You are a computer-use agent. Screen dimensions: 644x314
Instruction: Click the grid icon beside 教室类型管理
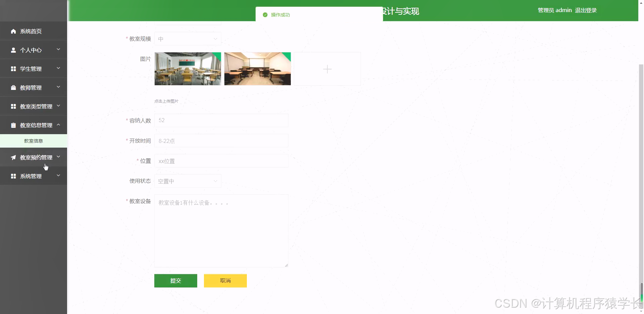[x=13, y=106]
